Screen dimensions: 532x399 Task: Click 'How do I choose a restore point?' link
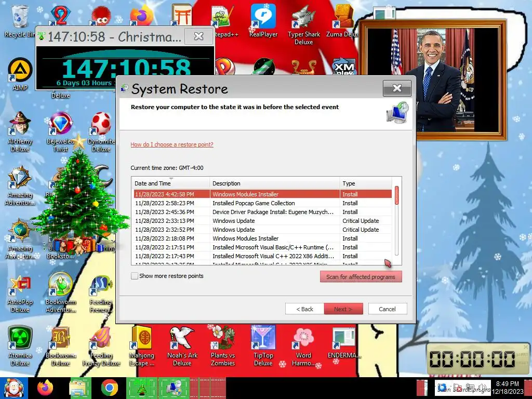point(172,144)
